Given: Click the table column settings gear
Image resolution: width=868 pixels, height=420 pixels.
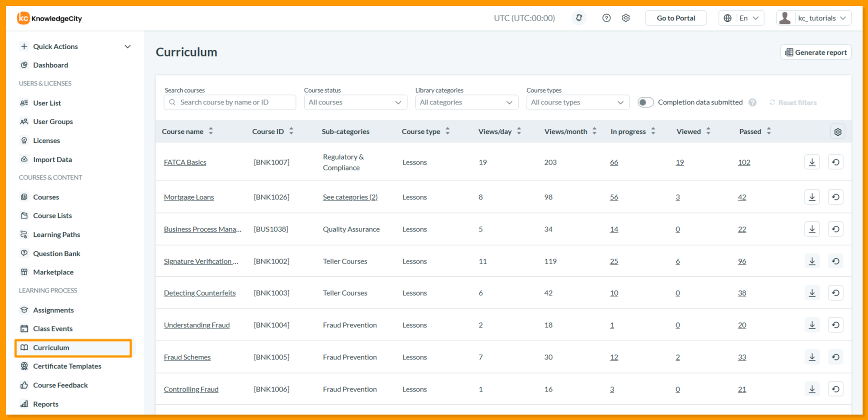Looking at the screenshot, I should click(838, 132).
